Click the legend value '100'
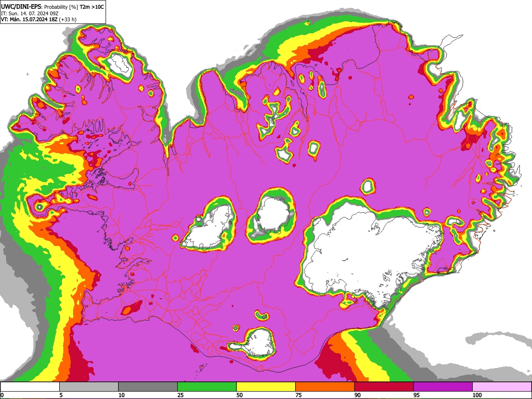The width and height of the screenshot is (532, 399). (477, 395)
